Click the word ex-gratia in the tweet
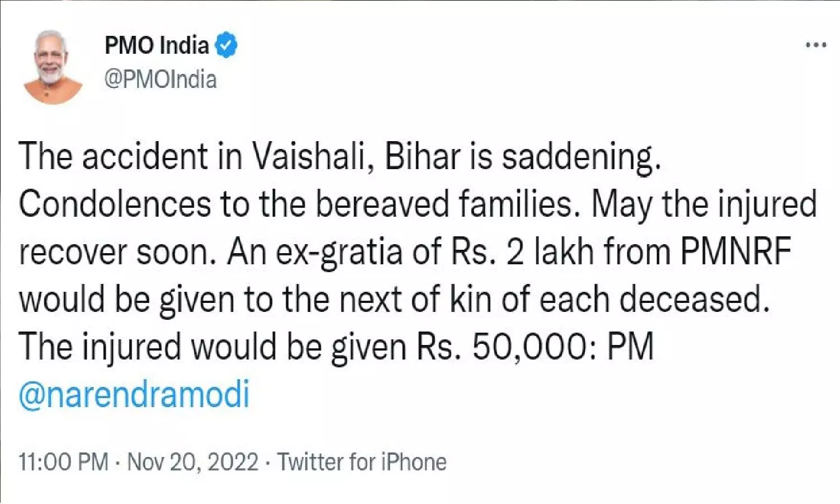 tap(339, 251)
